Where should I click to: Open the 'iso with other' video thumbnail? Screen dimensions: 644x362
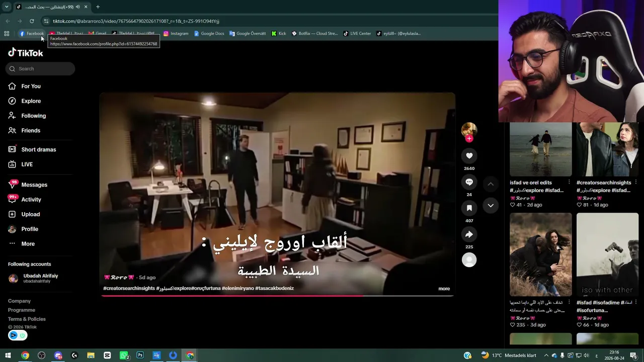pos(607,254)
